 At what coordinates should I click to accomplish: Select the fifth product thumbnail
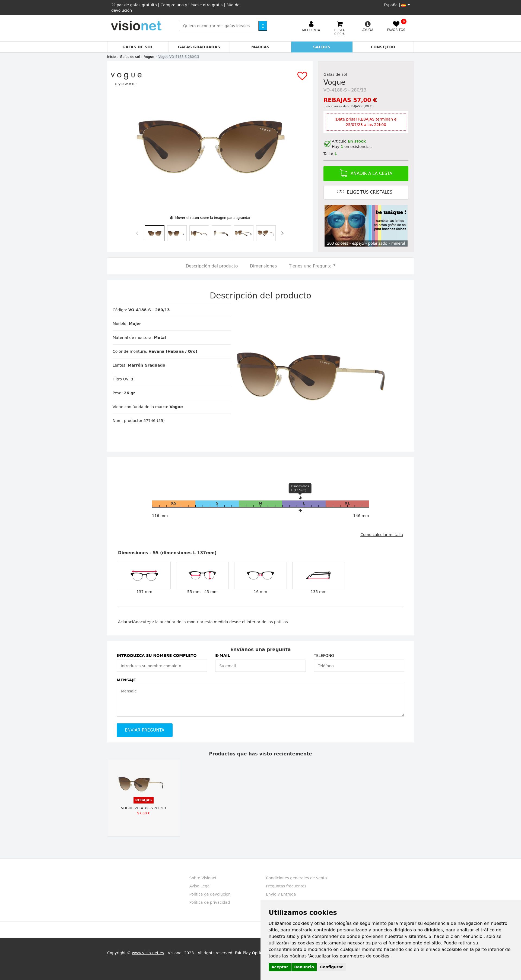[x=243, y=233]
